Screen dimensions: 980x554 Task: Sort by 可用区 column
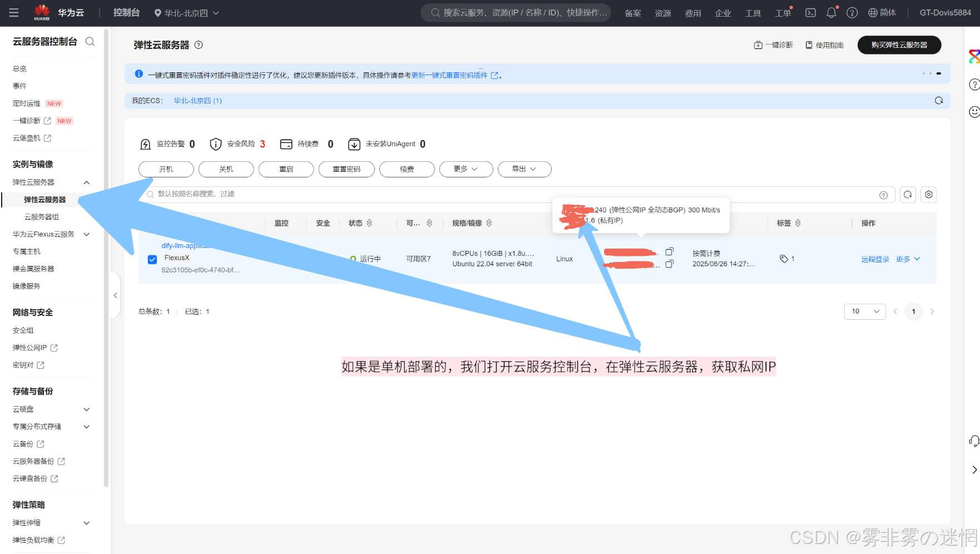point(429,223)
